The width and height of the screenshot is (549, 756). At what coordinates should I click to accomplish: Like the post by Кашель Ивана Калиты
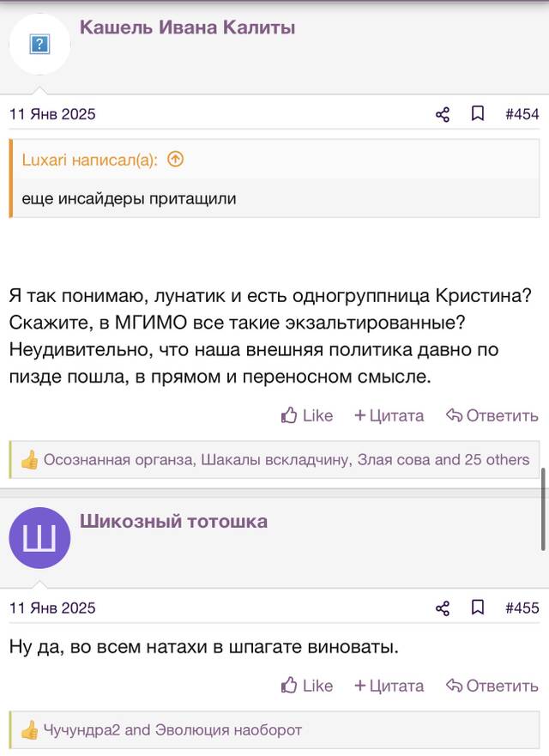pyautogui.click(x=307, y=415)
